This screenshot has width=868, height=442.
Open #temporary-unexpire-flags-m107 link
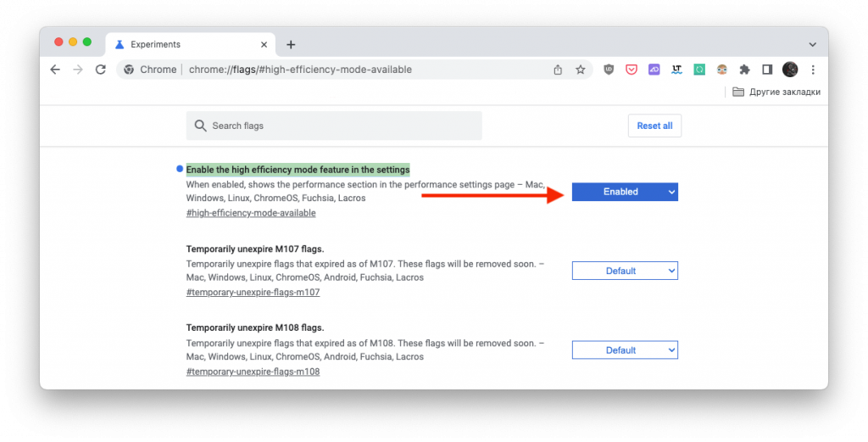tap(253, 292)
